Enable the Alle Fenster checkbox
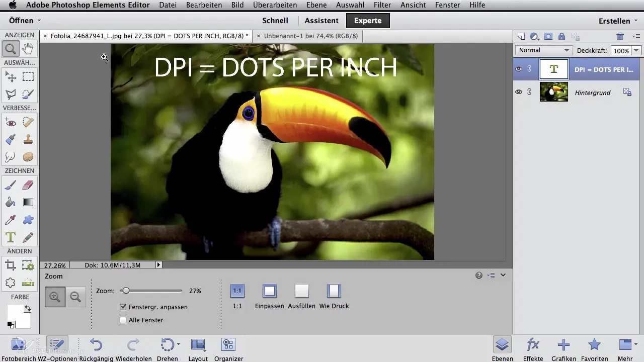The width and height of the screenshot is (644, 362). point(123,320)
